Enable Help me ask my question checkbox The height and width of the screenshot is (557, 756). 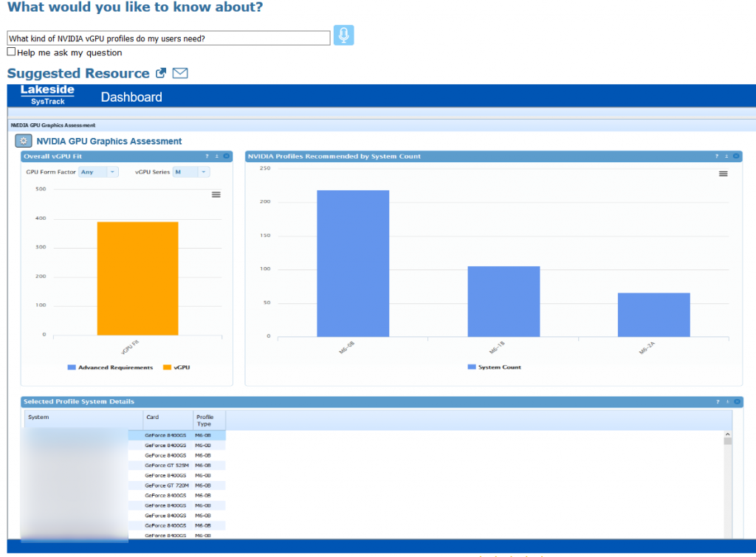[11, 52]
